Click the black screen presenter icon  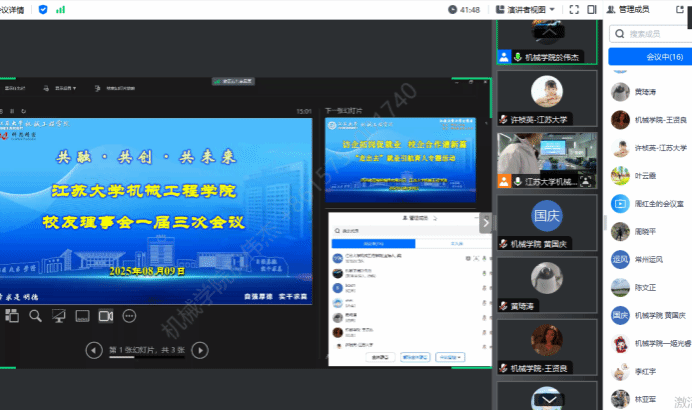tap(59, 316)
